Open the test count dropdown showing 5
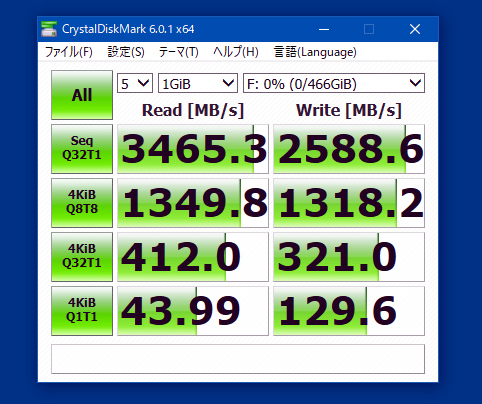This screenshot has width=482, height=404. coord(135,83)
